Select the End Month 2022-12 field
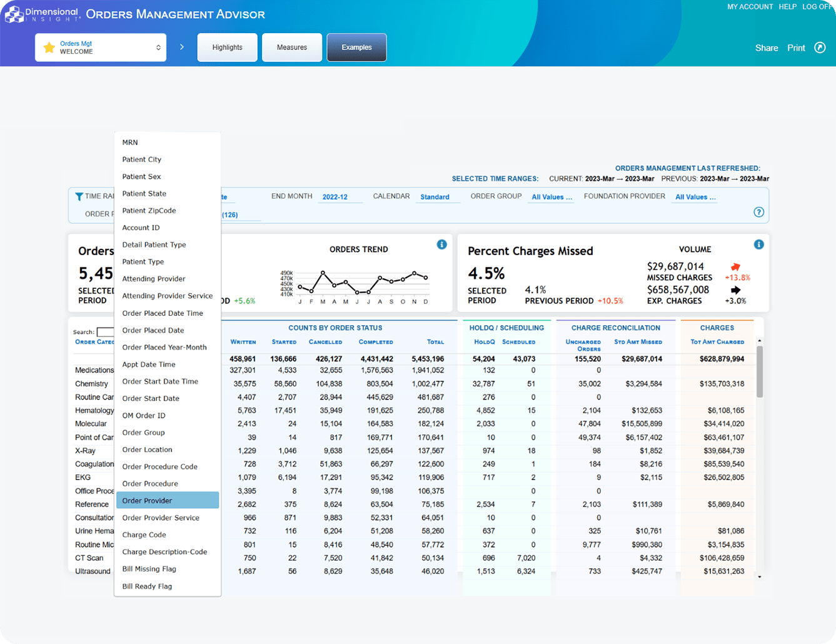This screenshot has height=644, width=836. 335,197
